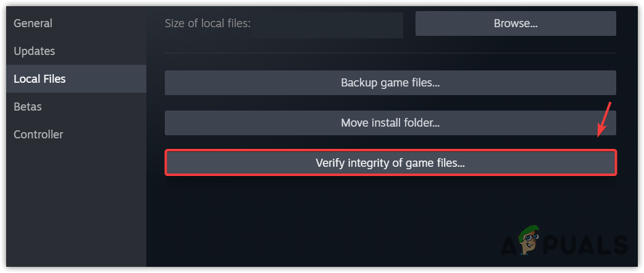Image resolution: width=644 pixels, height=273 pixels.
Task: Click the red arrow annotation
Action: point(604,119)
